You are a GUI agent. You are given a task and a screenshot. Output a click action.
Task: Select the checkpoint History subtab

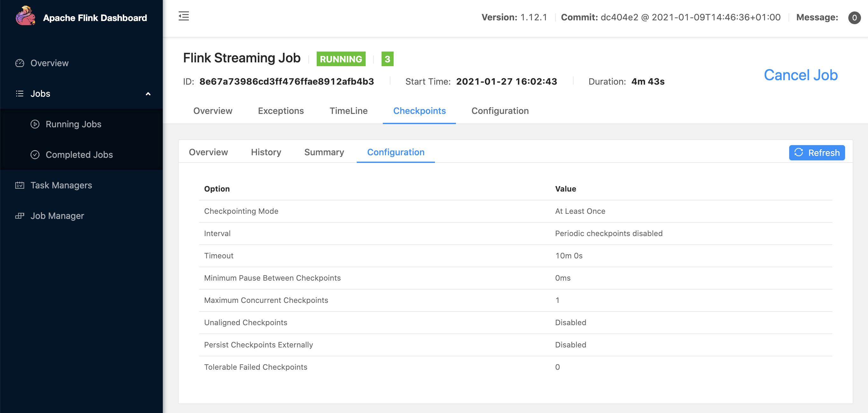(266, 152)
